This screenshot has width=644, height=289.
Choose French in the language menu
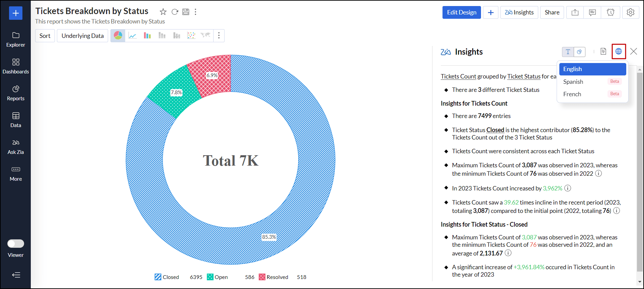572,94
